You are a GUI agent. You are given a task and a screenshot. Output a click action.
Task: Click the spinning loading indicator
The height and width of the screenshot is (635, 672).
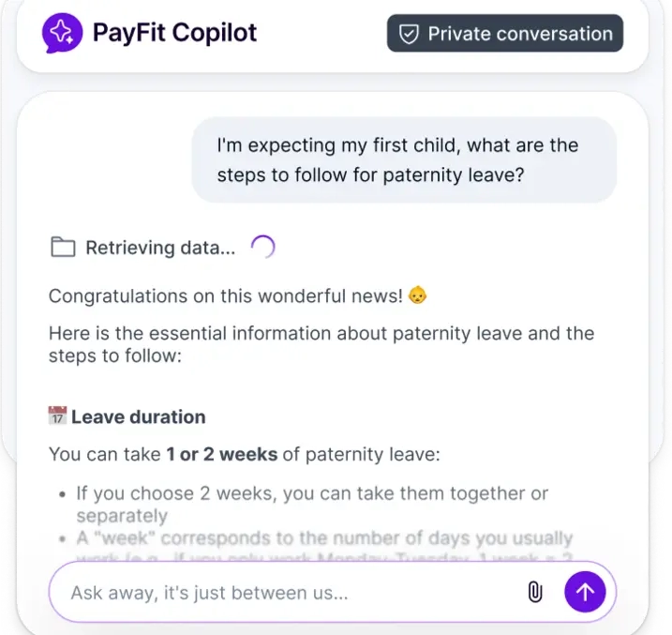pyautogui.click(x=263, y=247)
